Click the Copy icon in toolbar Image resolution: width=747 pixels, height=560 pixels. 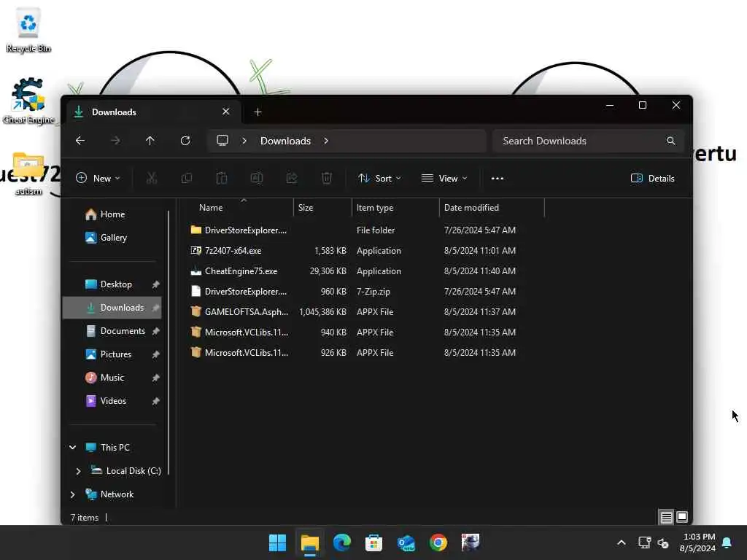[186, 178]
